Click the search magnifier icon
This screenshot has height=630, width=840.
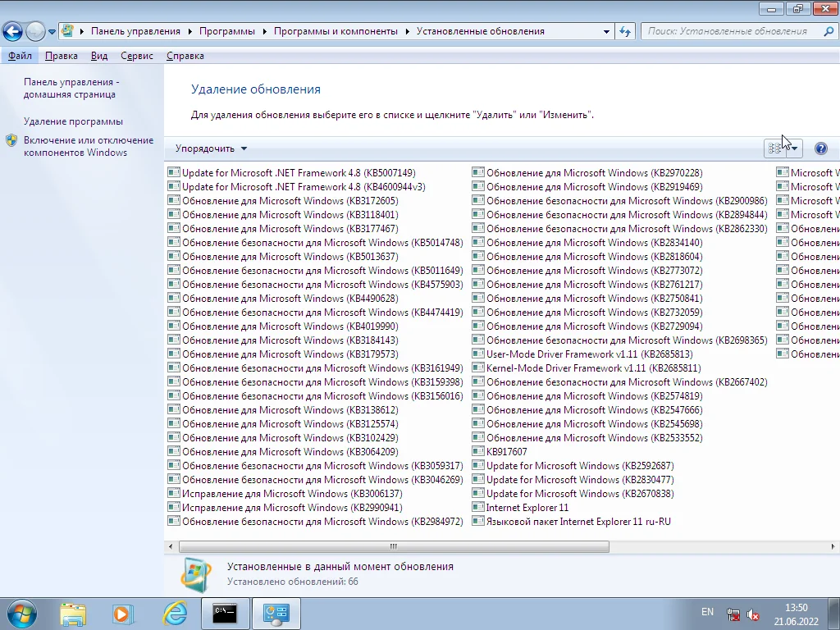pyautogui.click(x=829, y=31)
